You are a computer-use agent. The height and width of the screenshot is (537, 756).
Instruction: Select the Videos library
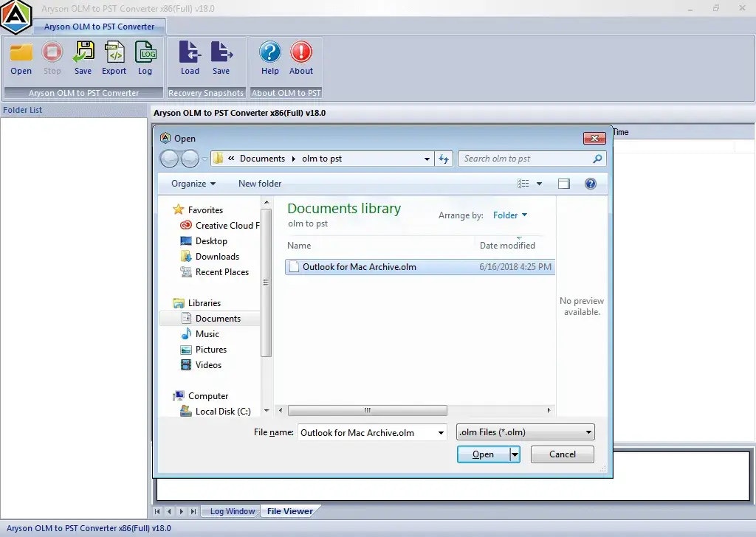pyautogui.click(x=201, y=365)
